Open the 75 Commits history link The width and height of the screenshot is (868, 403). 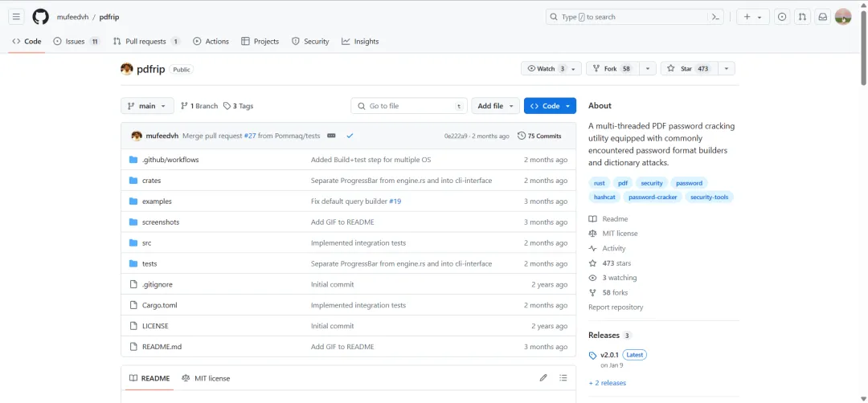click(x=539, y=136)
